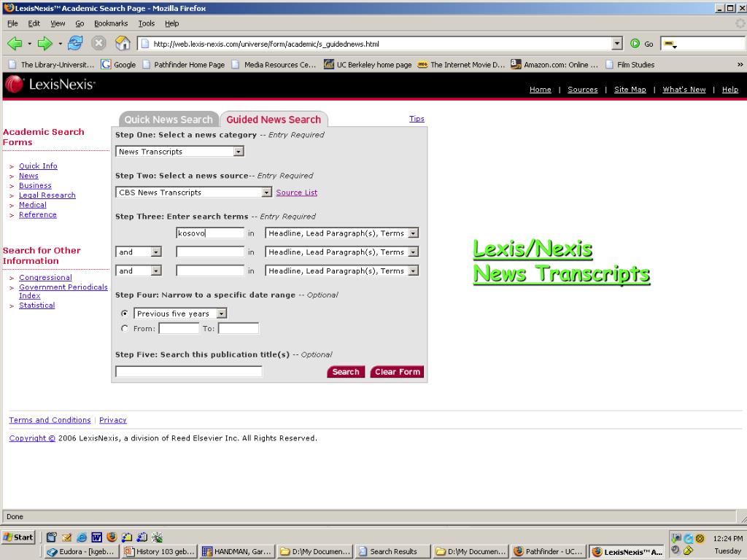Switch to Search Results taskbar window
This screenshot has height=560, width=747.
coord(393,551)
